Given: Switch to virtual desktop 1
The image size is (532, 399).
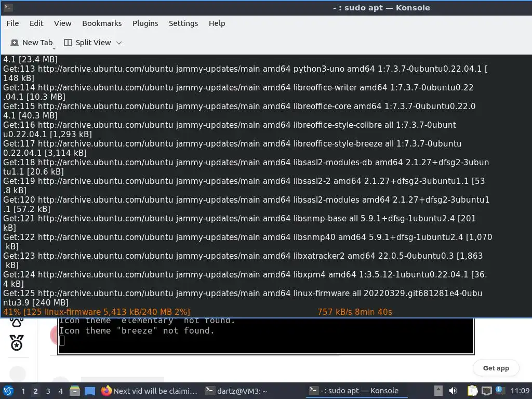Looking at the screenshot, I should [23, 391].
